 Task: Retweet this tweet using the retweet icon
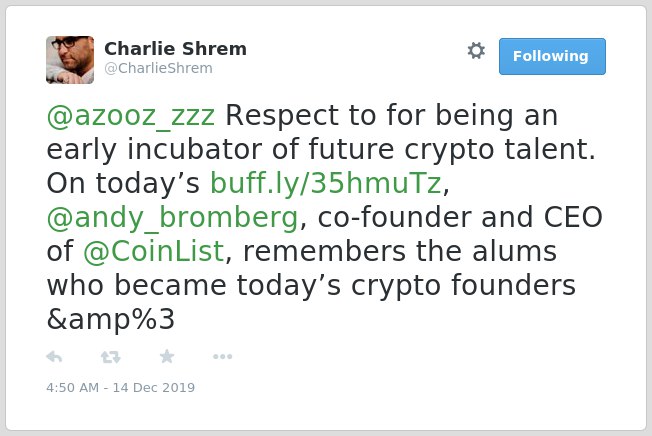pos(111,357)
